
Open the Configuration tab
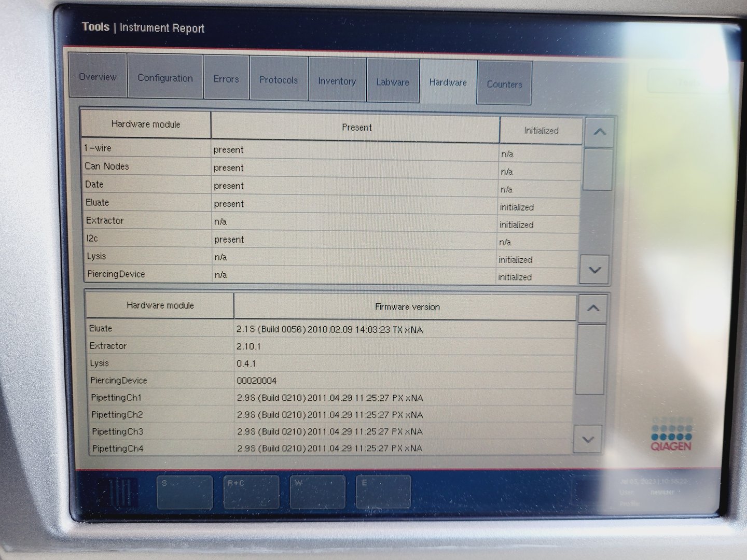click(x=165, y=78)
